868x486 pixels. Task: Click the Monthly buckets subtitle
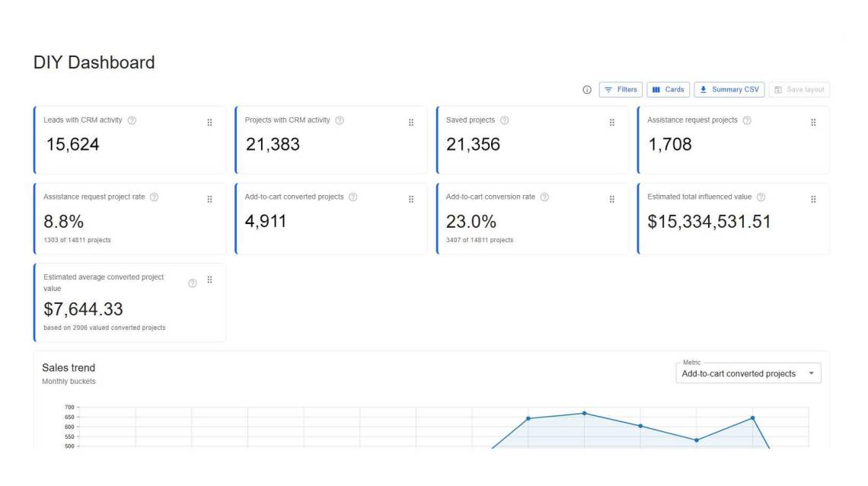pyautogui.click(x=69, y=382)
